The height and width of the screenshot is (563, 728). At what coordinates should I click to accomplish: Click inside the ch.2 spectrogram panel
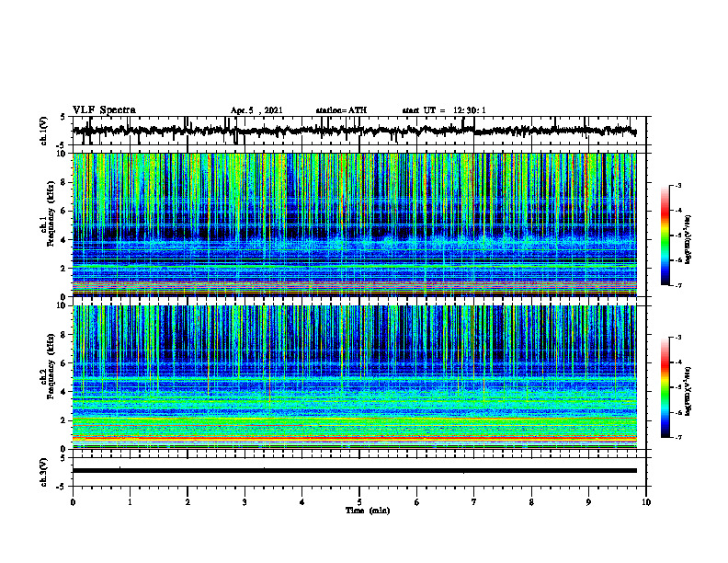pyautogui.click(x=354, y=377)
